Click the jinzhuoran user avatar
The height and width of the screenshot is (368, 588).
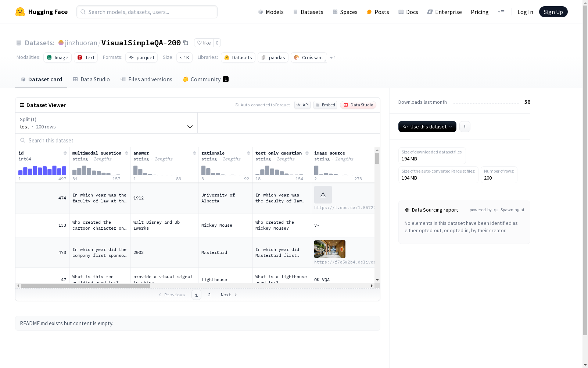[61, 43]
